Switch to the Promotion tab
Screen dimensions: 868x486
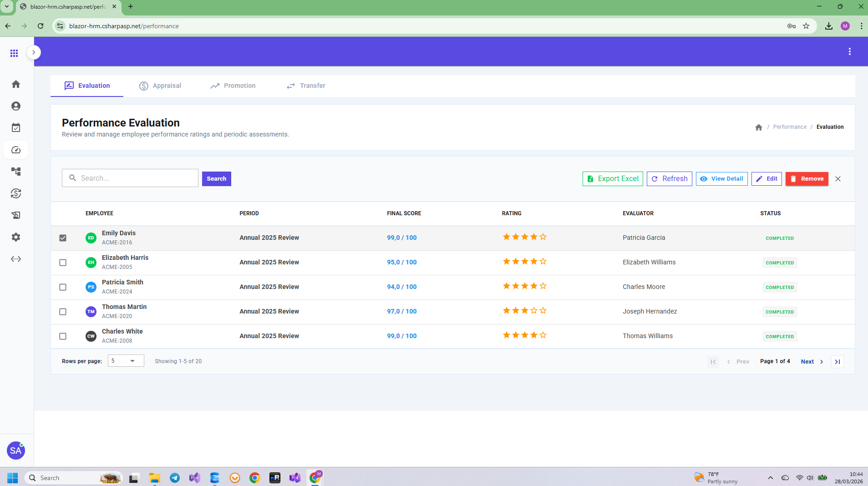coord(233,86)
